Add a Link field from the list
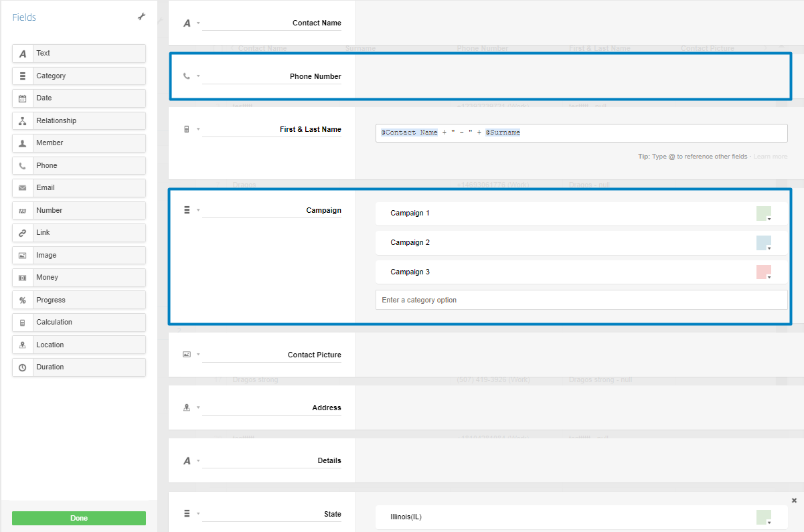Image resolution: width=804 pixels, height=532 pixels. 79,233
